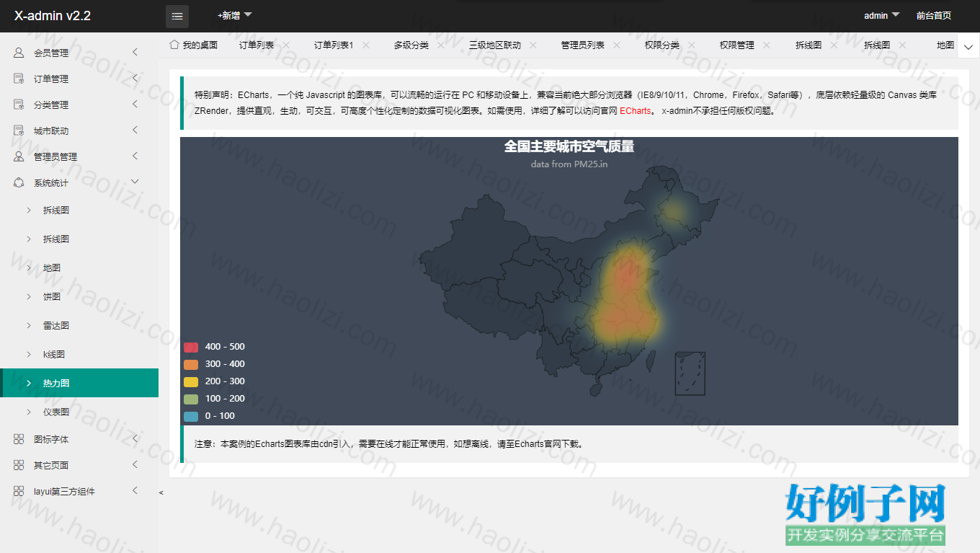Image resolution: width=980 pixels, height=553 pixels.
Task: Switch to the 多级分类 tab
Action: click(x=411, y=45)
